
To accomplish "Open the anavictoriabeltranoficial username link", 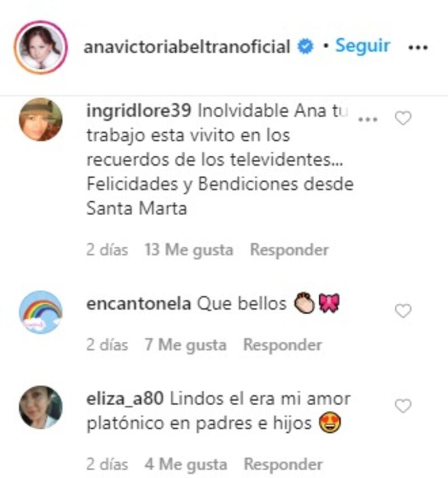I will coord(186,47).
